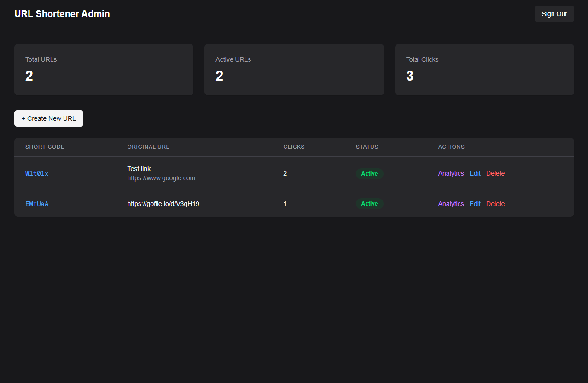View Analytics for the W1t01x link
Image resolution: width=588 pixels, height=383 pixels.
point(451,174)
